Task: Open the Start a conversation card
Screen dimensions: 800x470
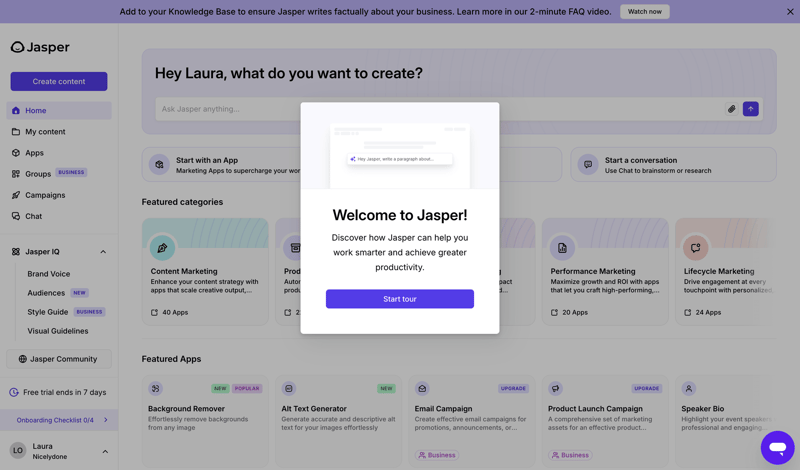Action: (x=673, y=165)
